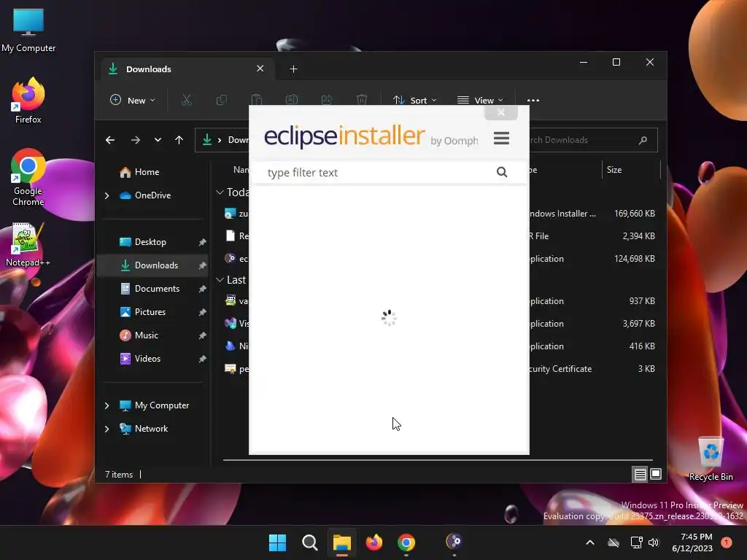Viewport: 747px width, 560px height.
Task: Open the View dropdown in Explorer
Action: click(480, 100)
